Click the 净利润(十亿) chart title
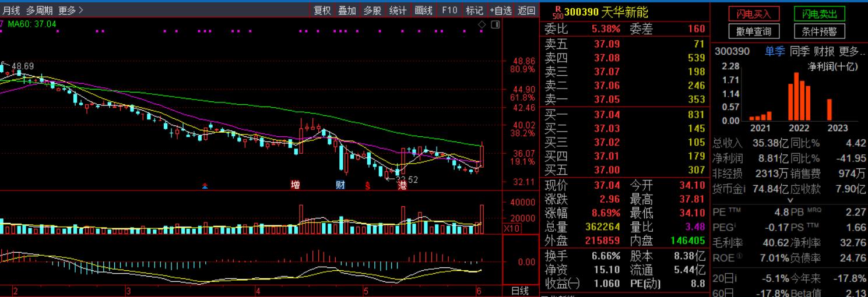 click(x=832, y=67)
